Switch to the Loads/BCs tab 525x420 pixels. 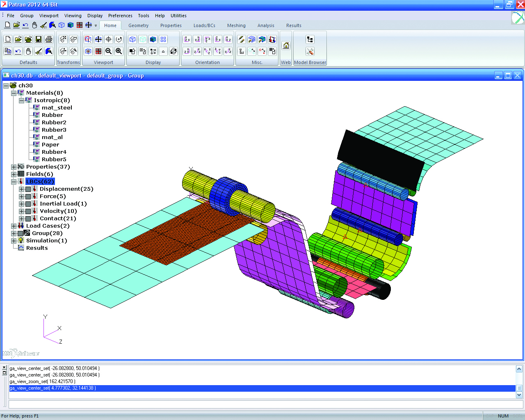point(204,25)
